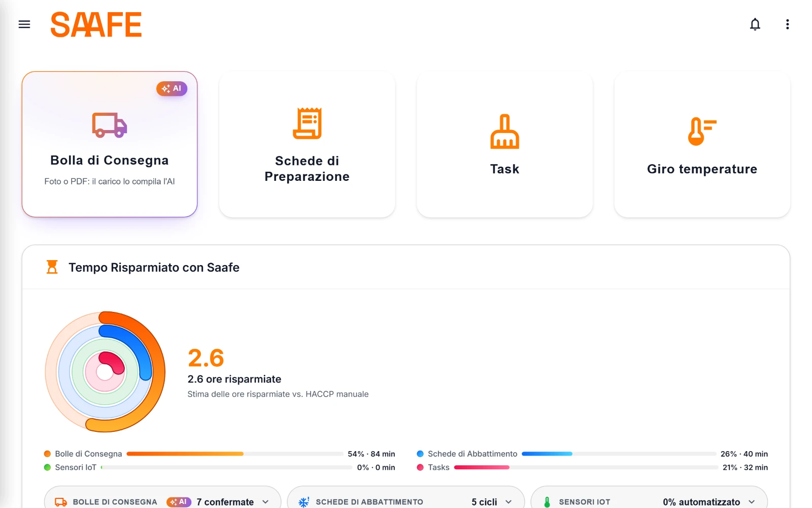Click 'Stima delle ore risparmiate vs. HACCP manuale'
812x508 pixels.
pyautogui.click(x=278, y=394)
